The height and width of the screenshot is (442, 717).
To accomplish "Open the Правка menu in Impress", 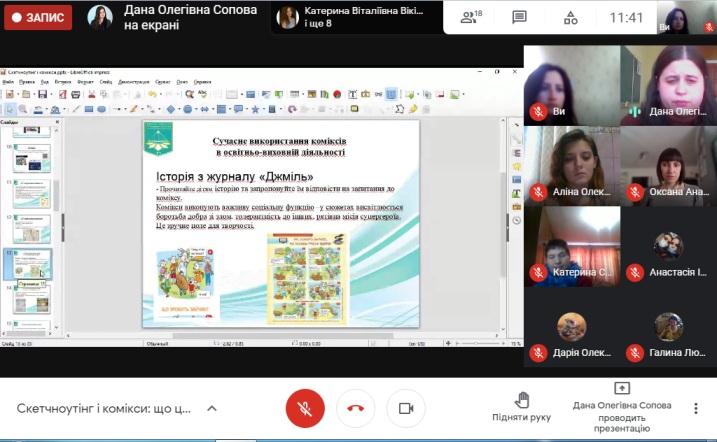I will pos(27,82).
